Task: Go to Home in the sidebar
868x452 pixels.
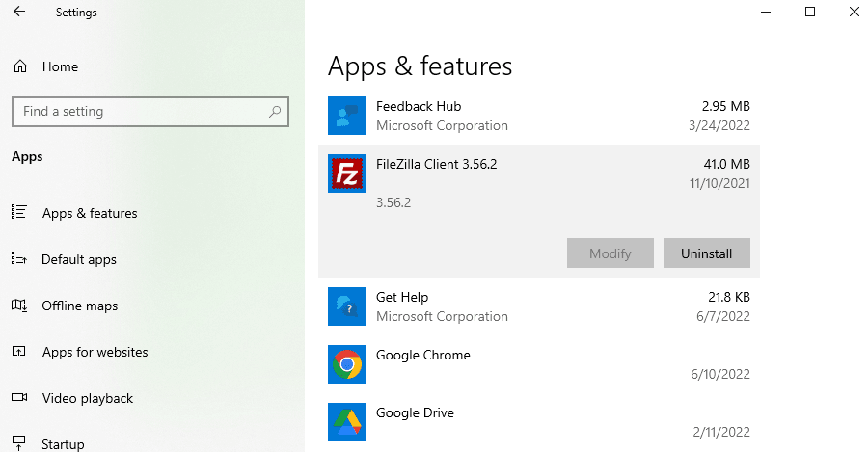Action: [x=61, y=66]
